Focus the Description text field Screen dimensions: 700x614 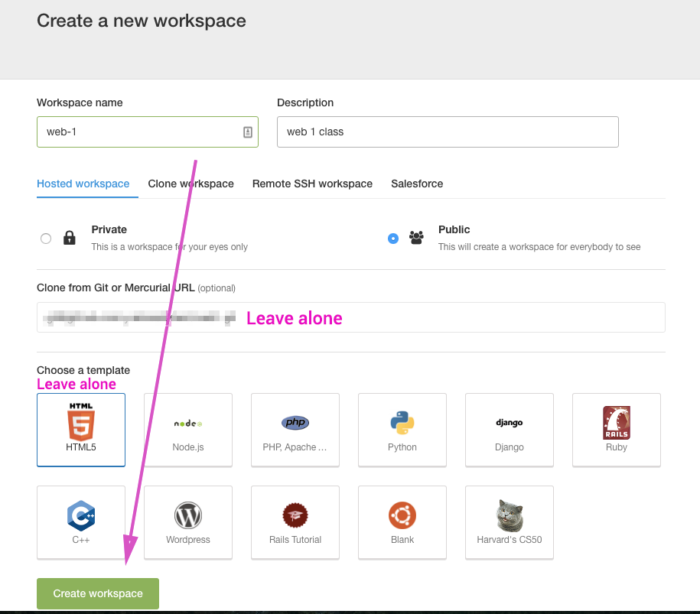(x=448, y=132)
